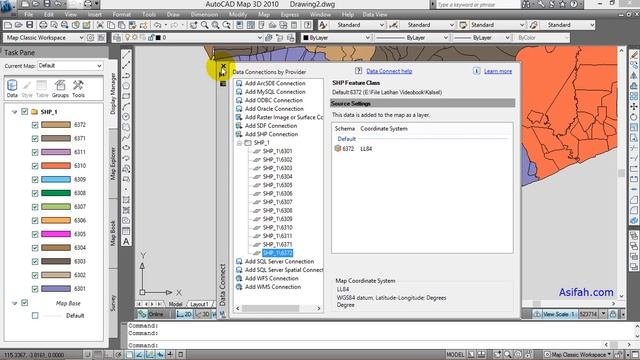Click the 2D view mode button
Image resolution: width=640 pixels, height=360 pixels.
[184, 314]
